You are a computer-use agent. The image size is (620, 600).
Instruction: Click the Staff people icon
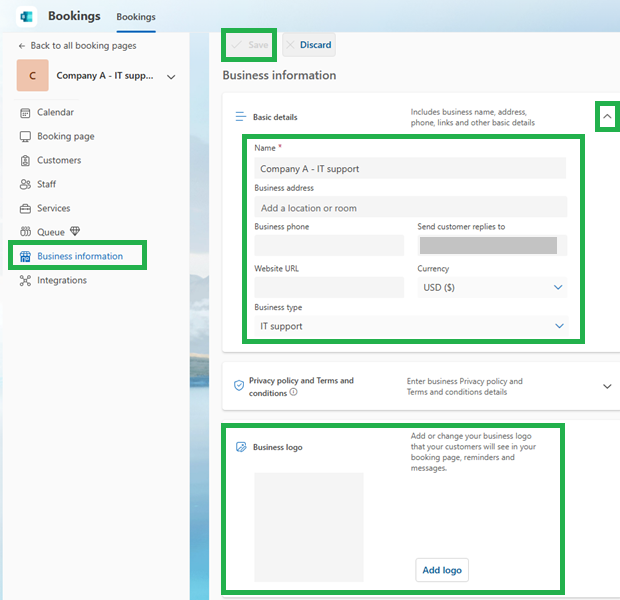click(25, 184)
